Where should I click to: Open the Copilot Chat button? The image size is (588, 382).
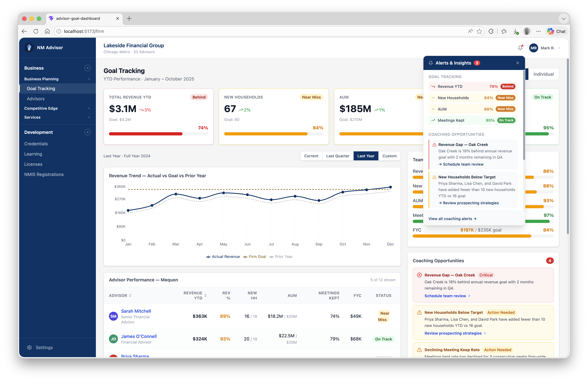556,31
